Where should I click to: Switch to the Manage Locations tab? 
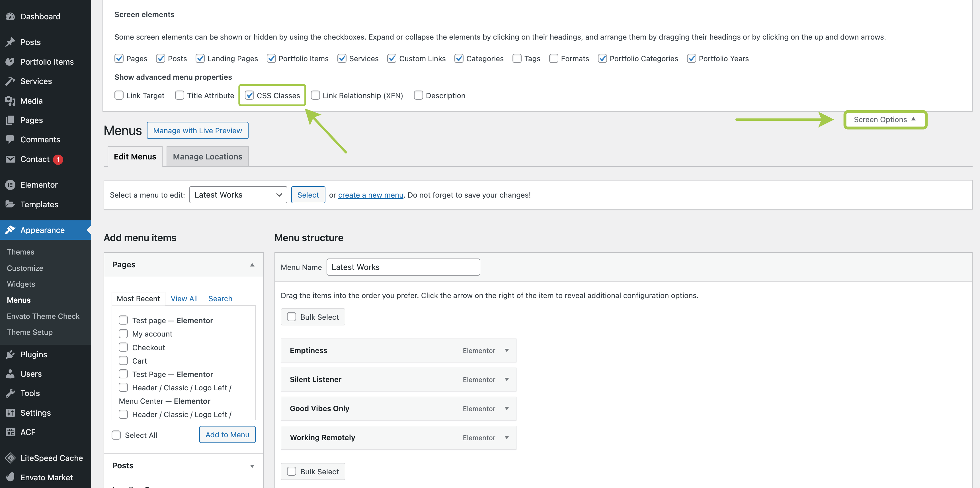pyautogui.click(x=207, y=157)
